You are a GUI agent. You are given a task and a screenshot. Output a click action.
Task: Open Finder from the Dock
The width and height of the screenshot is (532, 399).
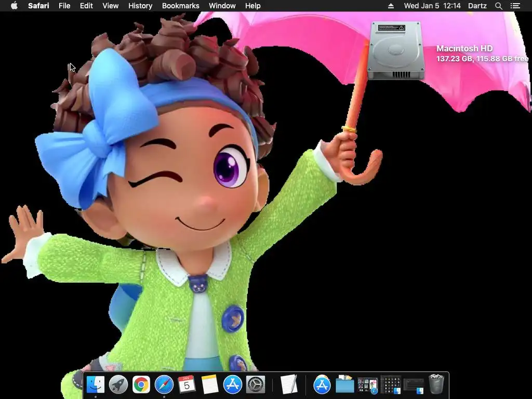tap(96, 385)
